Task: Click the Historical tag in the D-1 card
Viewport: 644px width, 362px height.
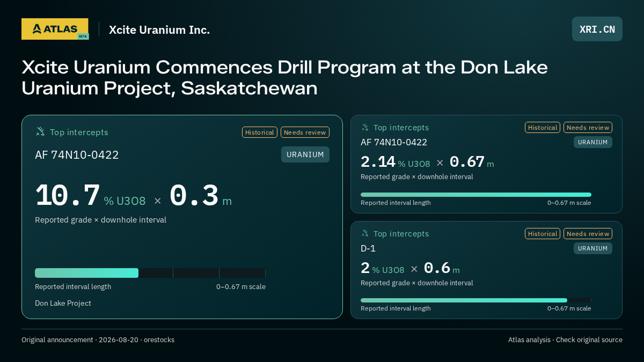Action: pos(543,233)
